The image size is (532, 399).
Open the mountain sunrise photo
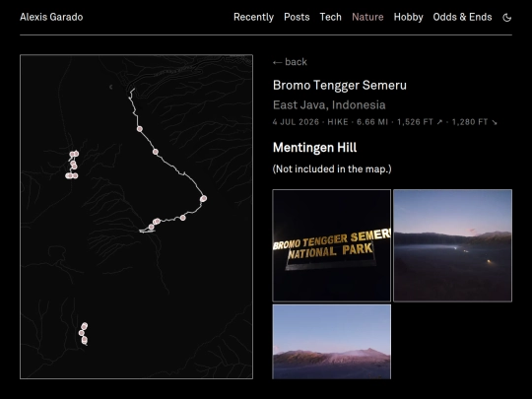pos(331,342)
